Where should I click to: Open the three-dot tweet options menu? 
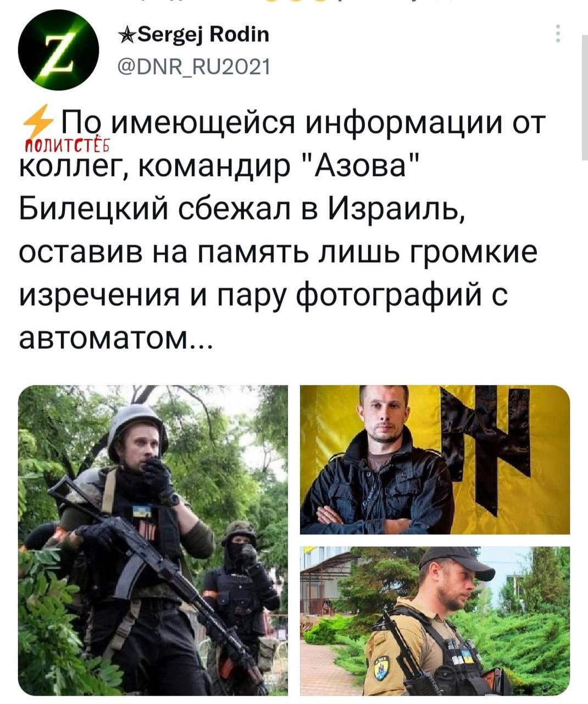coord(558,34)
